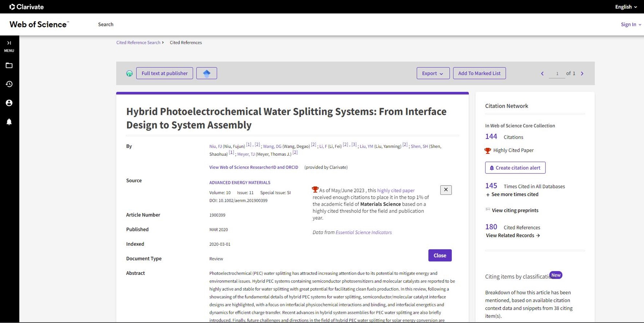Go to previous record arrow
The width and height of the screenshot is (644, 323).
pyautogui.click(x=542, y=73)
